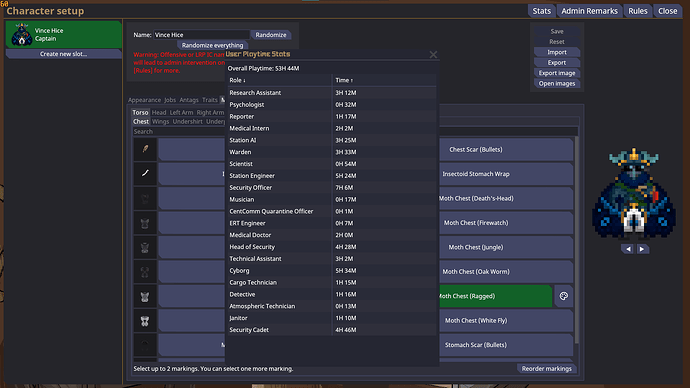Select the Left Arm body part tab
Screen dimensions: 690x388
pyautogui.click(x=181, y=113)
